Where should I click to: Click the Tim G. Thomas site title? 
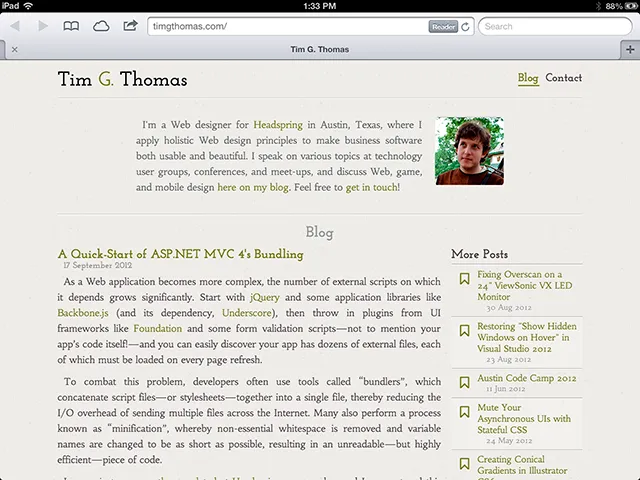pos(122,79)
